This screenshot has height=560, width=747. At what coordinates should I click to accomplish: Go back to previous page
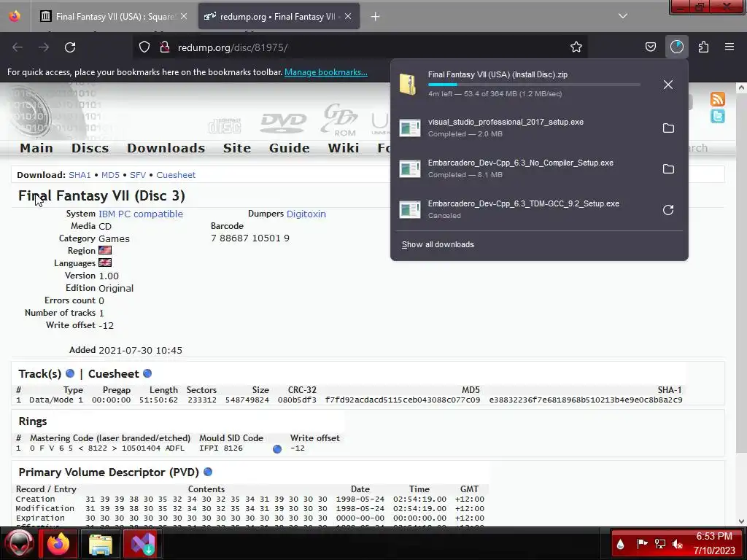(18, 47)
